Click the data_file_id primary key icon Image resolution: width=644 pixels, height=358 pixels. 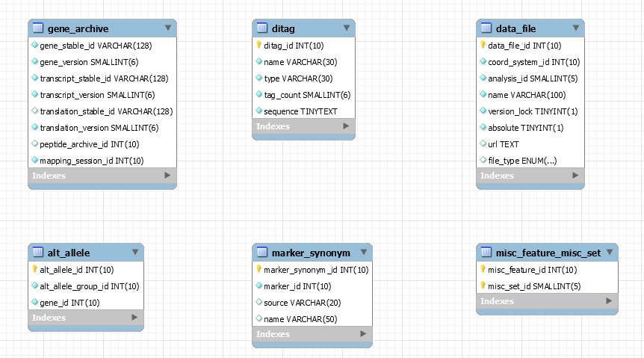pyautogui.click(x=483, y=46)
